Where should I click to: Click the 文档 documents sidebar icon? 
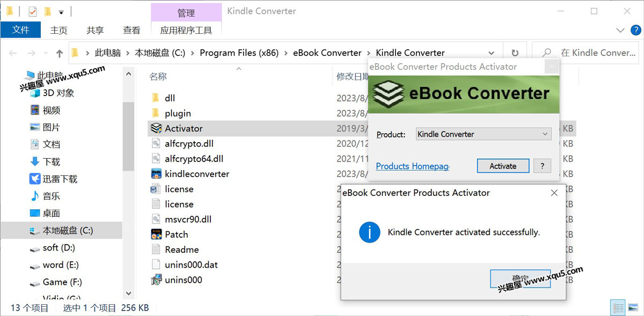click(x=35, y=144)
